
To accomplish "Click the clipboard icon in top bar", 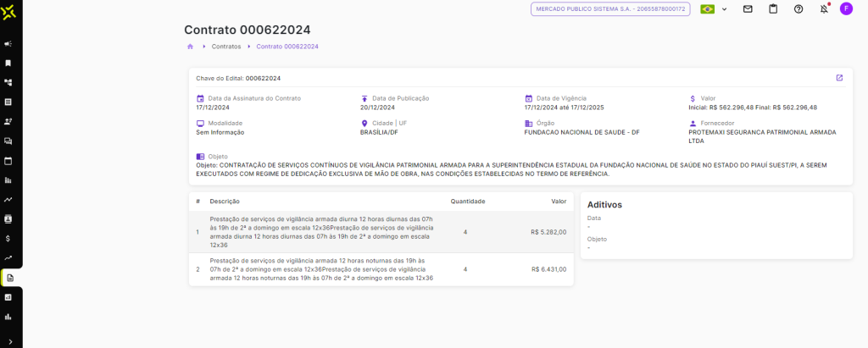I will [x=773, y=9].
